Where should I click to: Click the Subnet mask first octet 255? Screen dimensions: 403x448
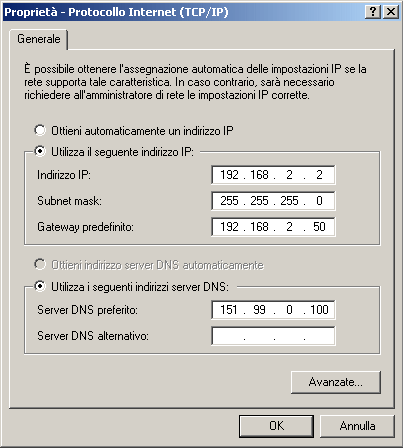coord(229,201)
